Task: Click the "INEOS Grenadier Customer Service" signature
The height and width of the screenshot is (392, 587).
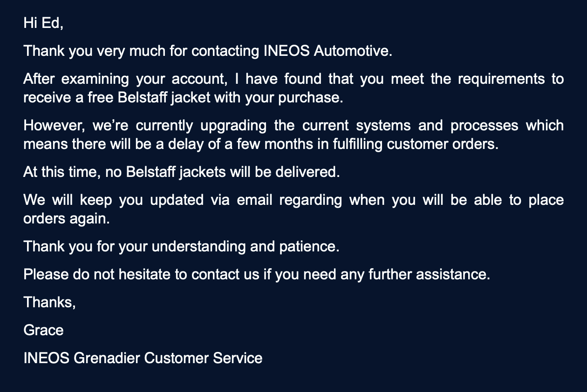Action: pos(143,358)
